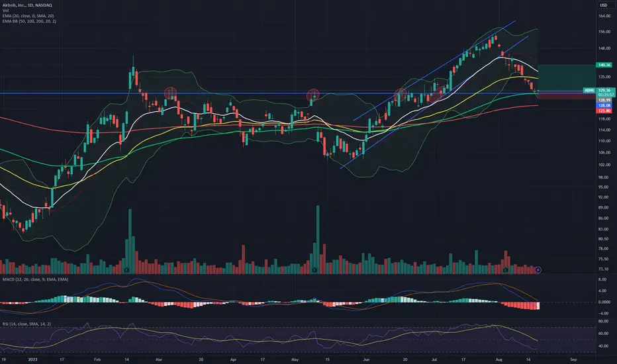Click the ABNB symbol label on price line

point(589,91)
